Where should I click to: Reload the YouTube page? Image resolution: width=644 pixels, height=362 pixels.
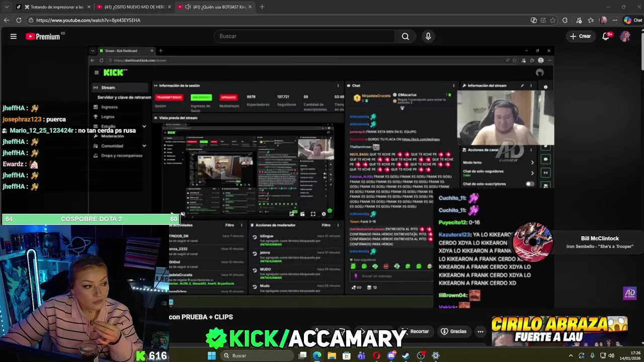point(19,20)
